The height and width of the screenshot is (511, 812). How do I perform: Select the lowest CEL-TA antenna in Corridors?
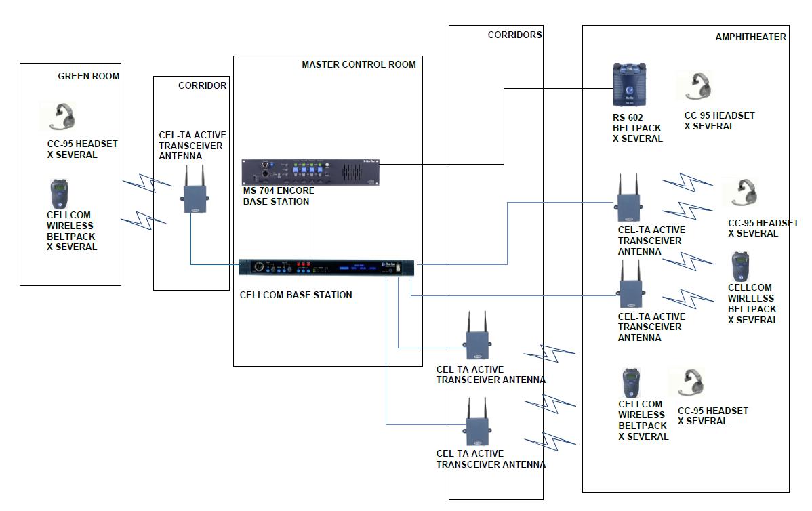[477, 422]
